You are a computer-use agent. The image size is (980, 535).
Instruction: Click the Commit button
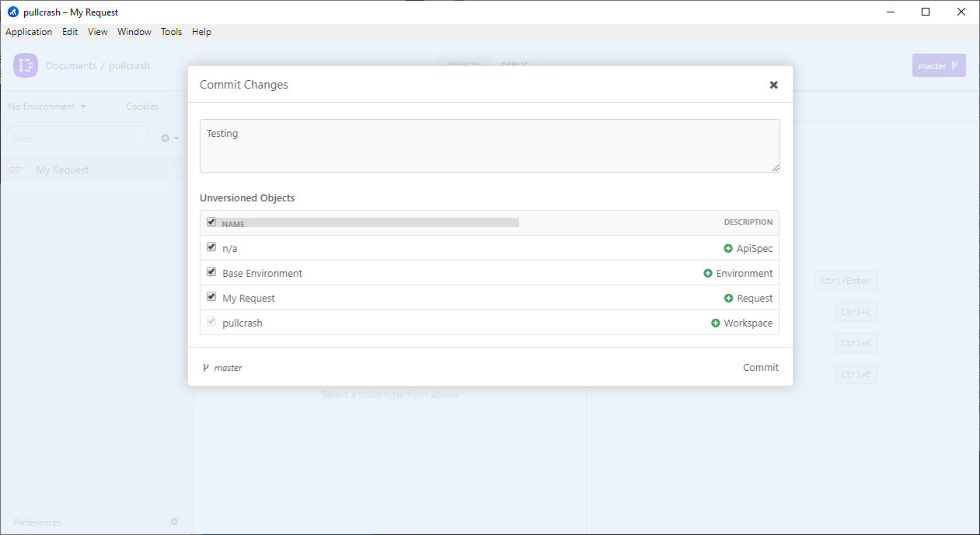click(x=761, y=368)
